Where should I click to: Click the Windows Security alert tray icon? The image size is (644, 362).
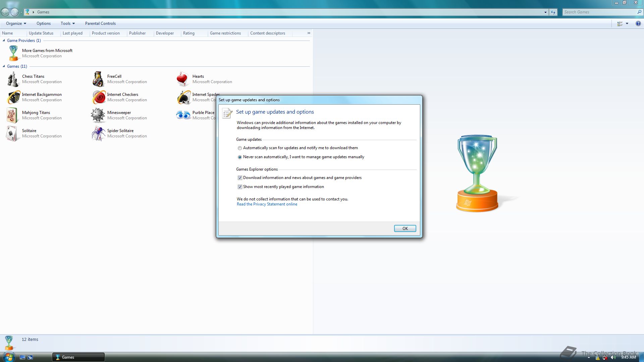(x=597, y=357)
